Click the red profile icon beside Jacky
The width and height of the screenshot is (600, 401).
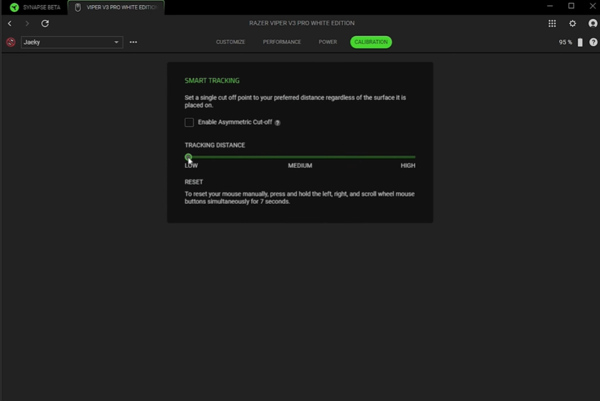coord(10,43)
